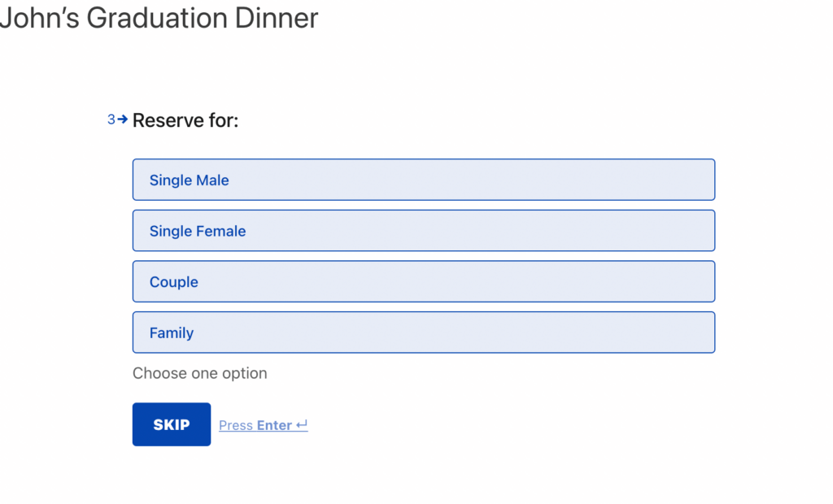Click the arrow icon next to question number 3
Viewport: 833px width, 504px height.
(121, 119)
